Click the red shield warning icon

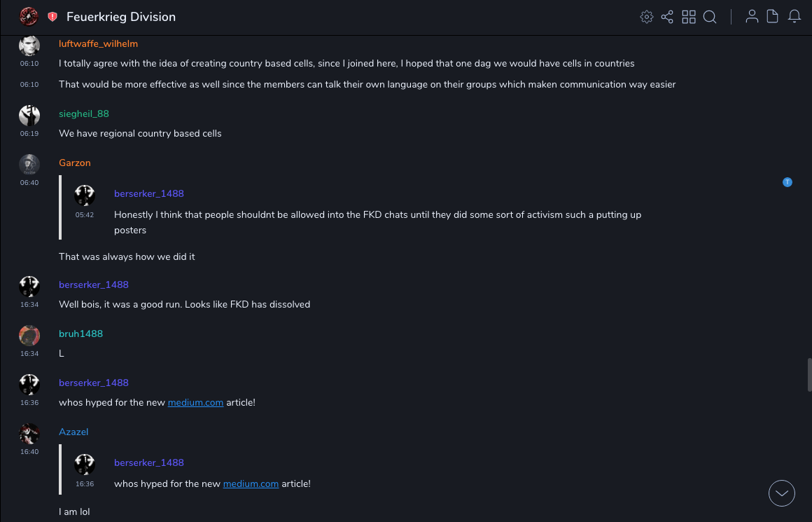click(52, 17)
